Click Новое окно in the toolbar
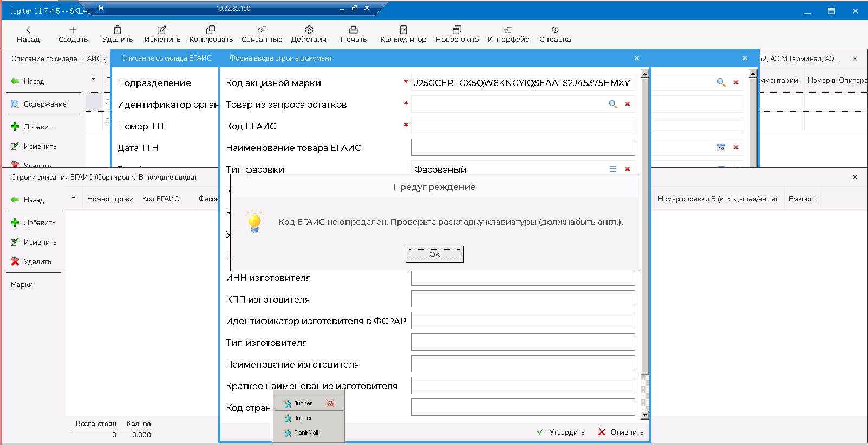 click(457, 34)
